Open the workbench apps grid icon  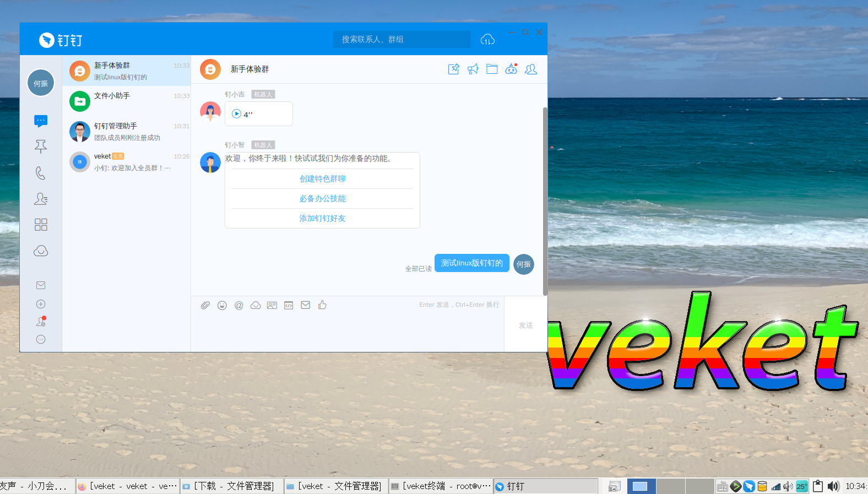[x=41, y=225]
